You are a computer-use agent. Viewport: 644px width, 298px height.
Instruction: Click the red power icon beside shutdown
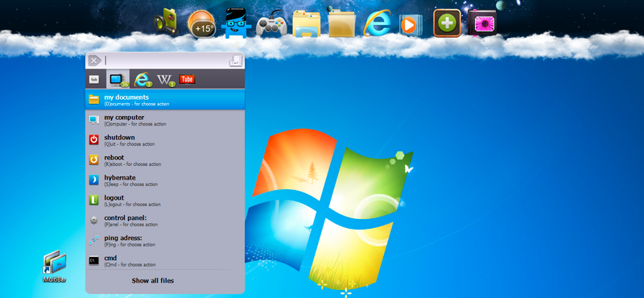tap(94, 140)
